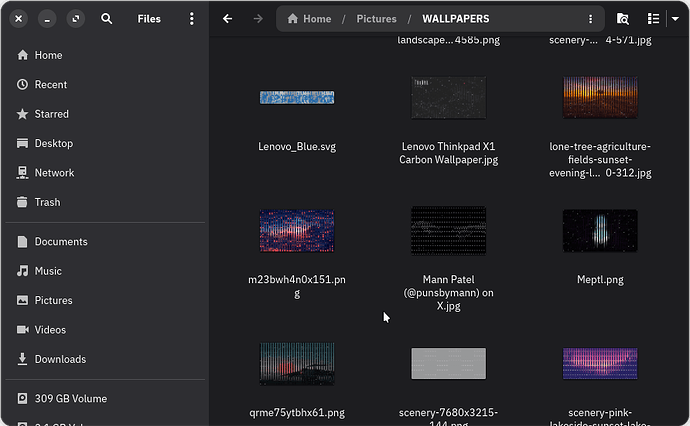Select lone-tree sunset image thumbnail
The height and width of the screenshot is (426, 690).
(x=600, y=98)
